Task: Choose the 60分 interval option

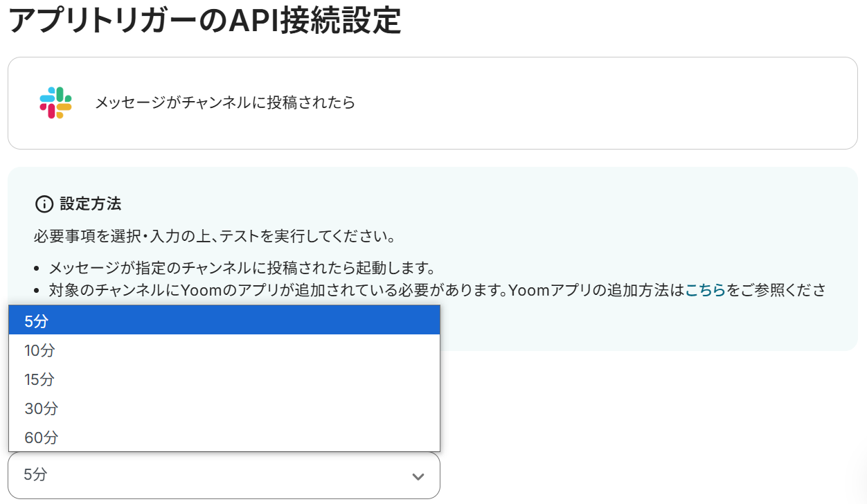Action: click(x=224, y=438)
